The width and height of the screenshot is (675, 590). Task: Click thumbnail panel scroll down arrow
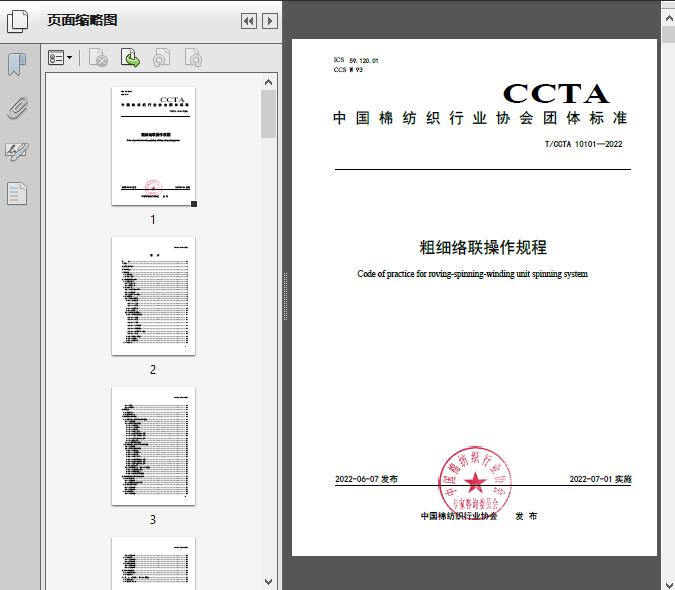pyautogui.click(x=269, y=582)
